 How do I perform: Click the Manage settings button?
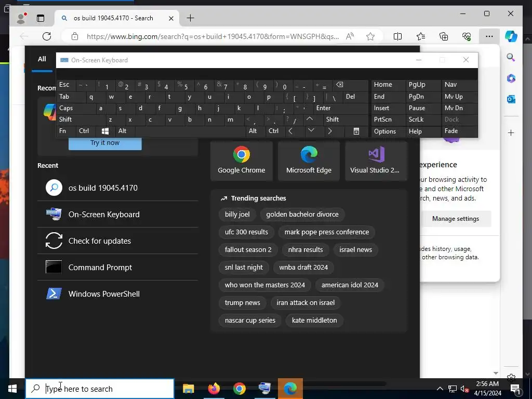pyautogui.click(x=455, y=219)
